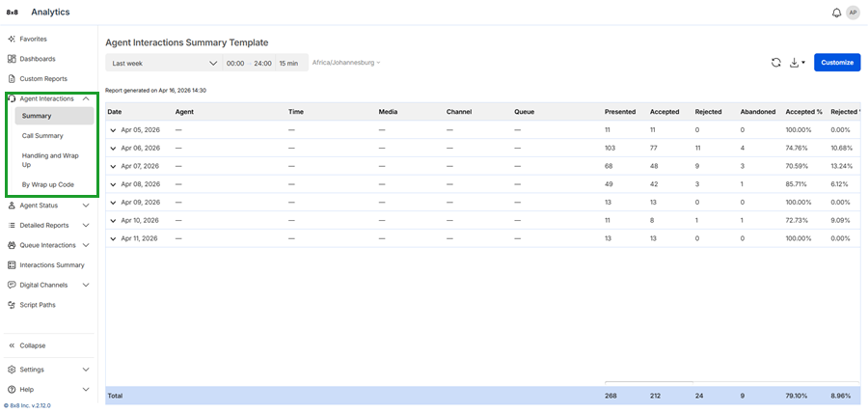Click the notifications bell icon
Image resolution: width=868 pixels, height=412 pixels.
pos(836,13)
